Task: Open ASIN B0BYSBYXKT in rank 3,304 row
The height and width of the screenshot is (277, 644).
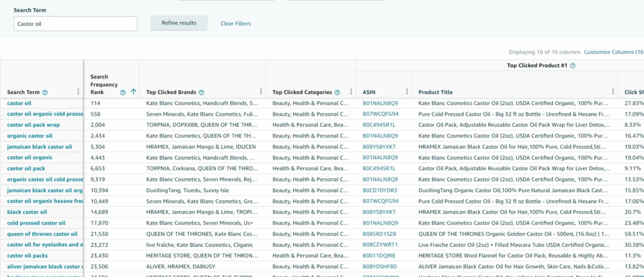Action: pos(379,146)
